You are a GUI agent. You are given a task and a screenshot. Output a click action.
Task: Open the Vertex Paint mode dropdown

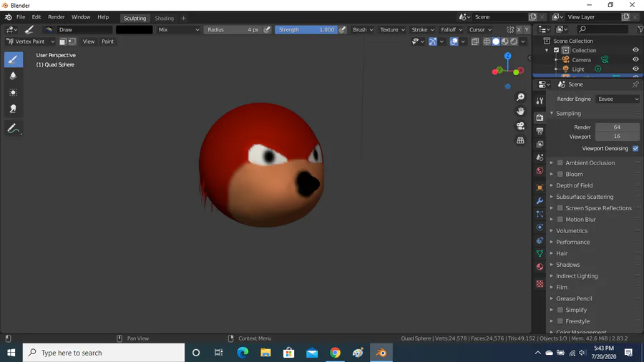pyautogui.click(x=30, y=41)
